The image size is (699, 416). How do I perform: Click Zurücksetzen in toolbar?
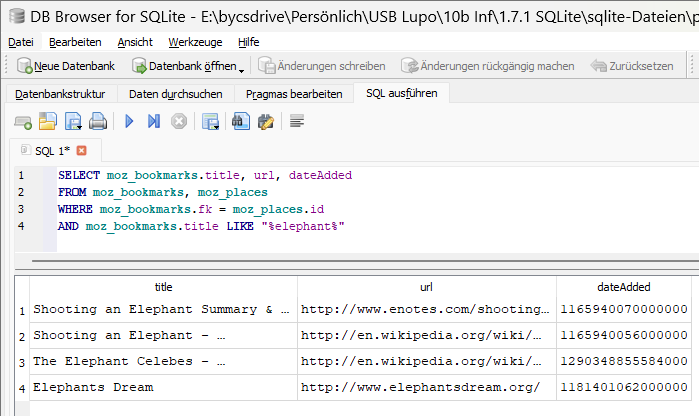tap(632, 66)
